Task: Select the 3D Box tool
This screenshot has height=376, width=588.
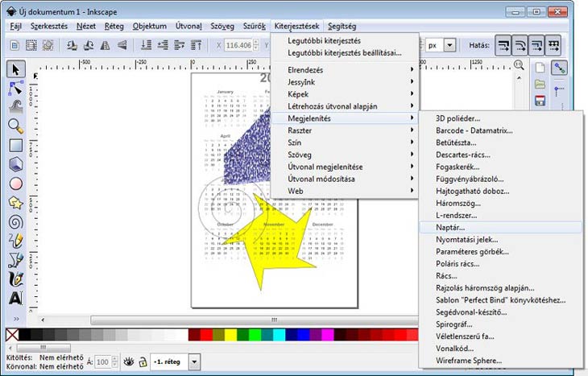Action: (x=15, y=164)
